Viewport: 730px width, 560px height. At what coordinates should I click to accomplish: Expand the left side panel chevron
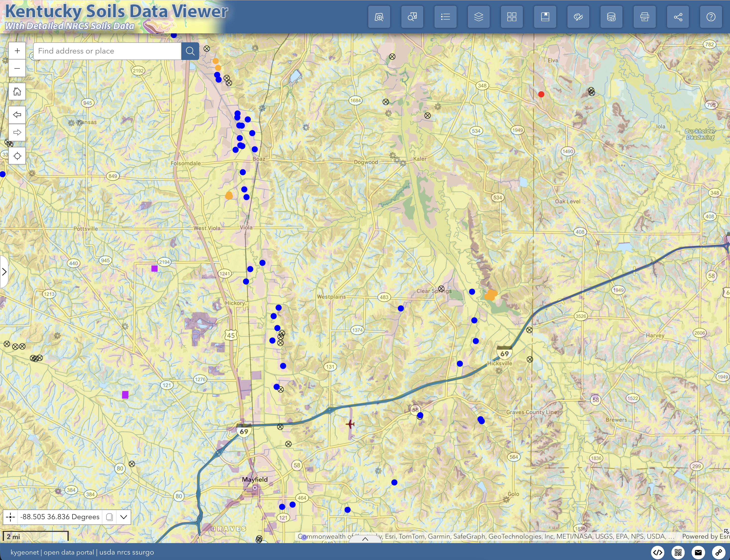point(4,272)
